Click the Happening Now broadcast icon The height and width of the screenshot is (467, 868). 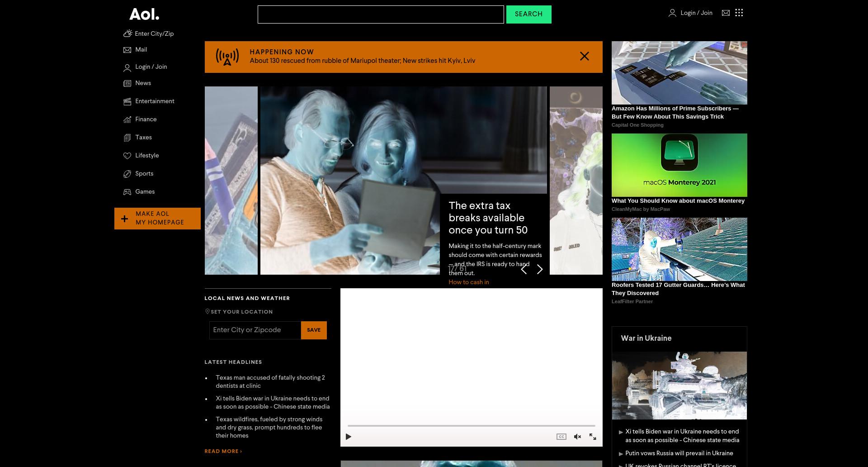tap(227, 57)
